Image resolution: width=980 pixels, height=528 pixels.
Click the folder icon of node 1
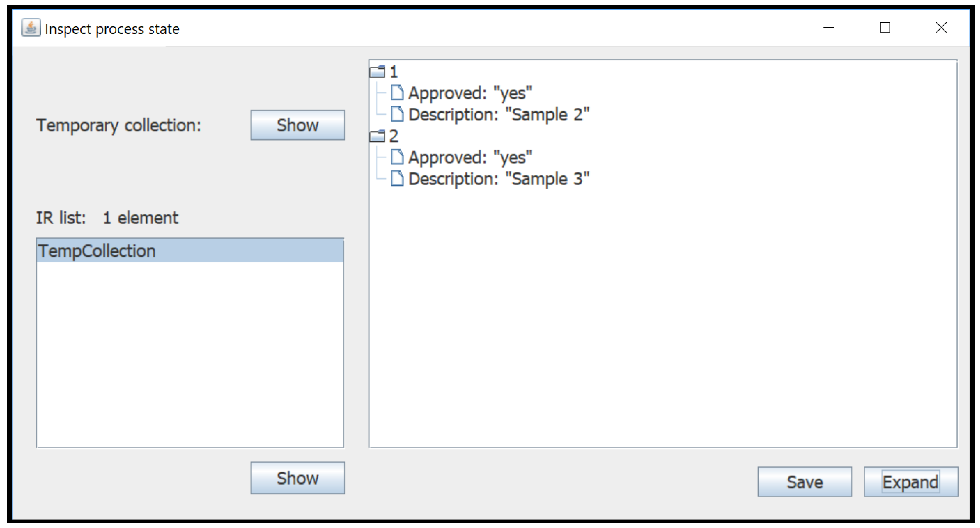[x=377, y=71]
